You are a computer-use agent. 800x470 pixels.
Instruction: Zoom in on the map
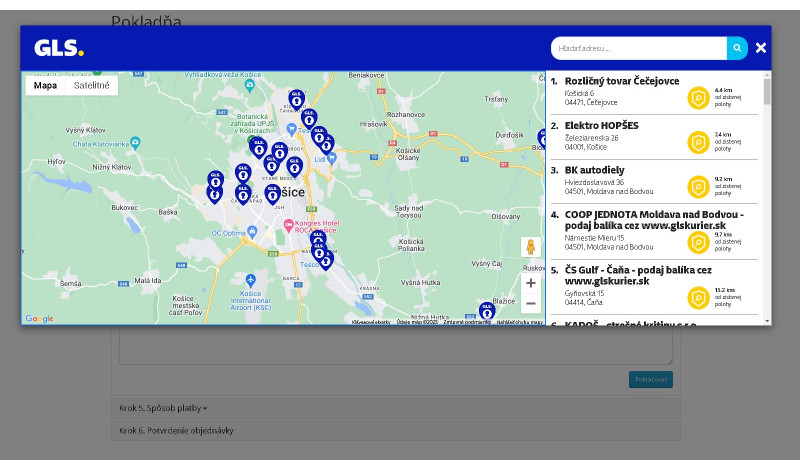[531, 283]
